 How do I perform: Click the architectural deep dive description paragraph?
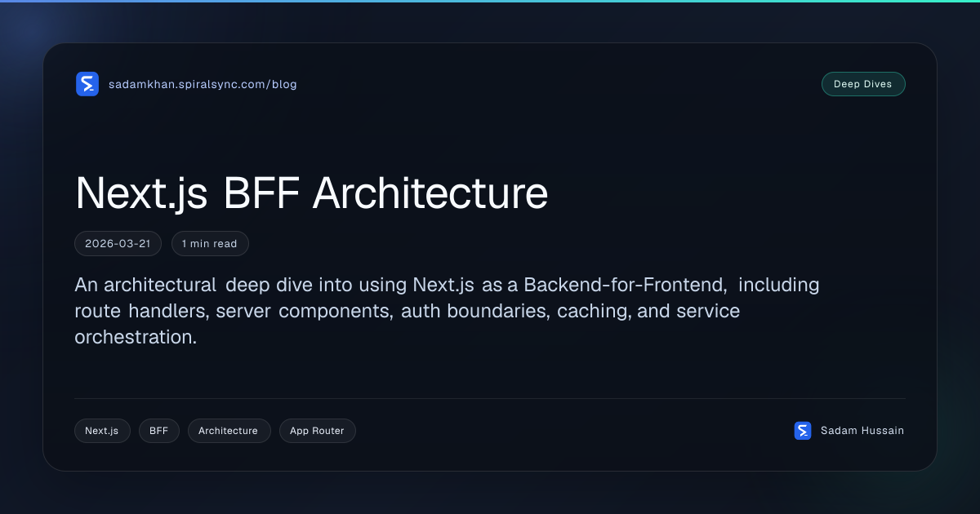coord(447,311)
